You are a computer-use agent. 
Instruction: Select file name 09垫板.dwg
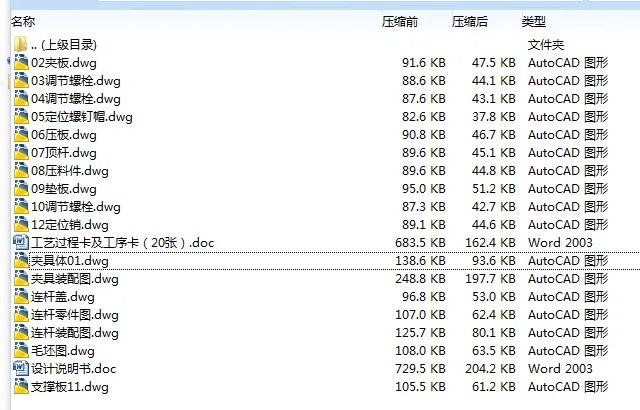click(64, 188)
